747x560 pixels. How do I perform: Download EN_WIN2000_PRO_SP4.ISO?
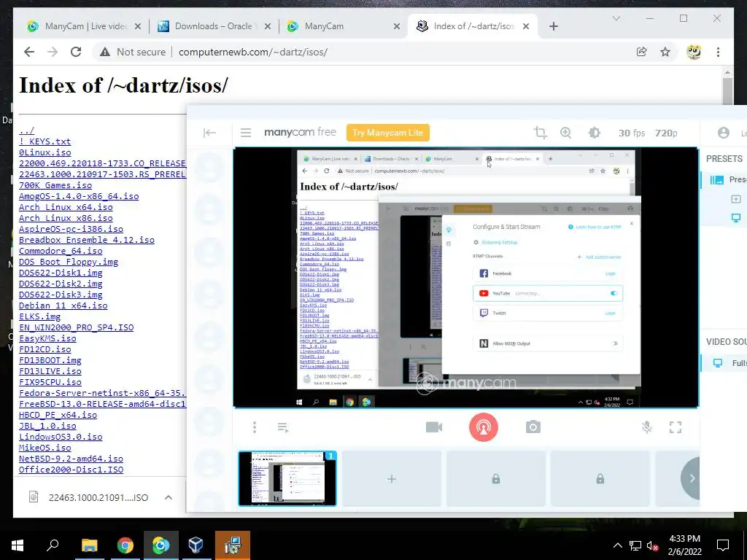tap(76, 327)
